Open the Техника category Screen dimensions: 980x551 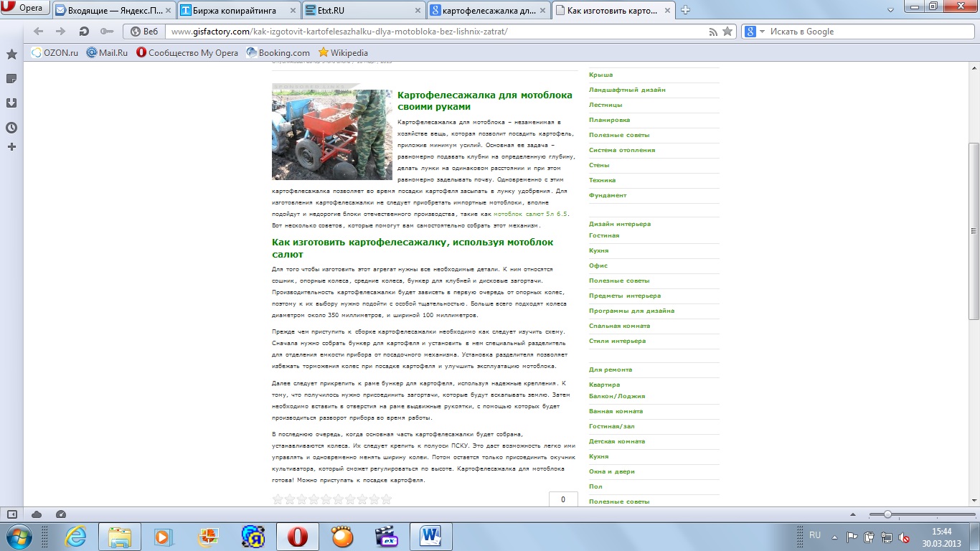[603, 180]
